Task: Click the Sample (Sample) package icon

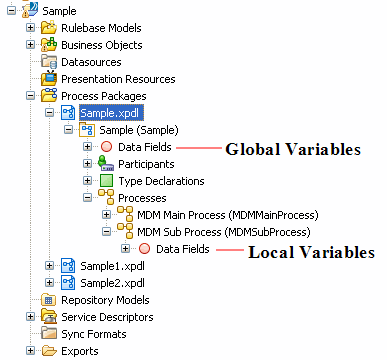Action: pyautogui.click(x=87, y=130)
